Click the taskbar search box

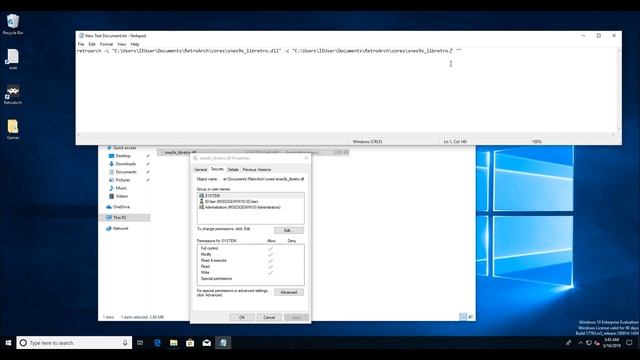tap(74, 343)
